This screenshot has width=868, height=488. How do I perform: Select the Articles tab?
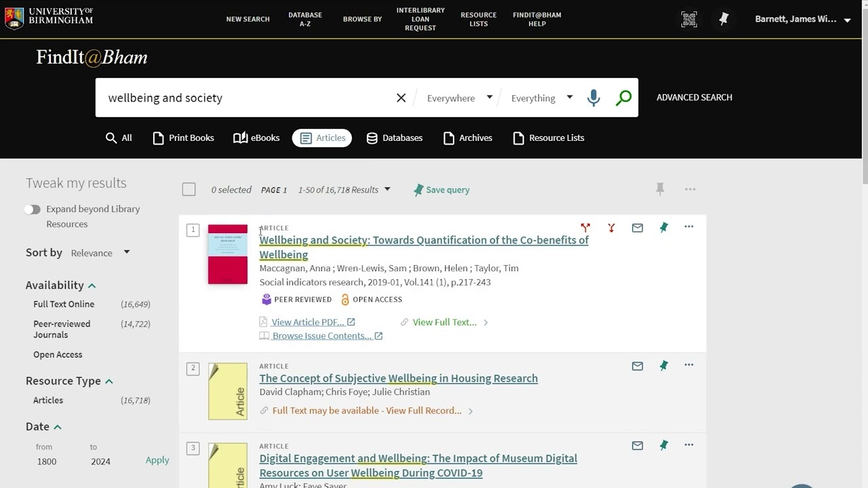(322, 138)
